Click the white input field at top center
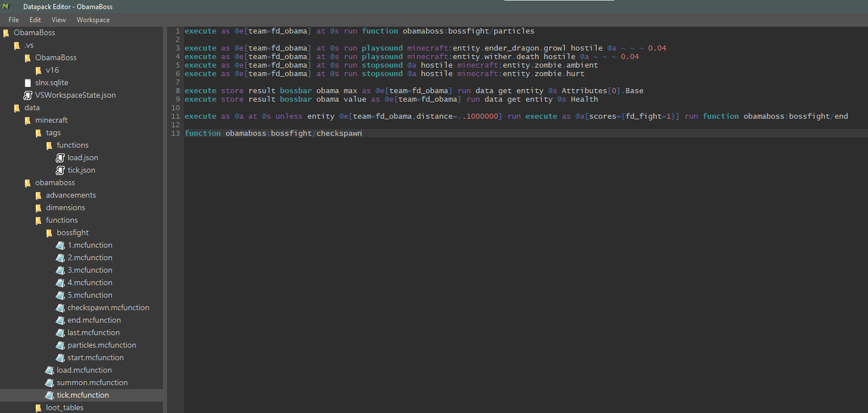The height and width of the screenshot is (413, 868). [559, 2]
